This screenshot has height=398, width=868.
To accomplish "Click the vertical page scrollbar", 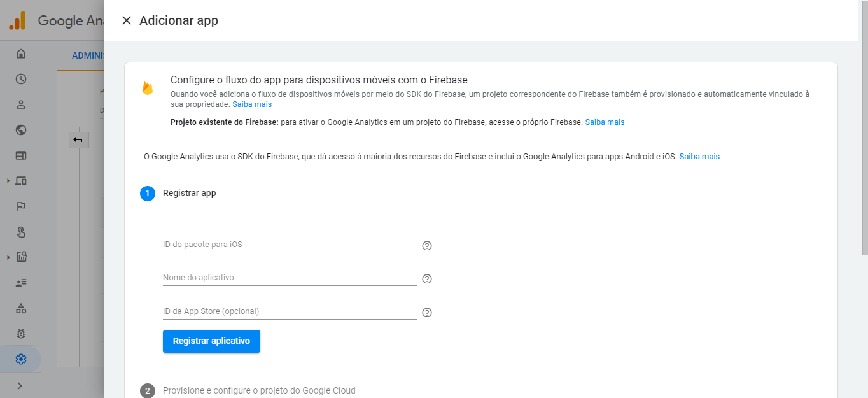I will tap(864, 127).
